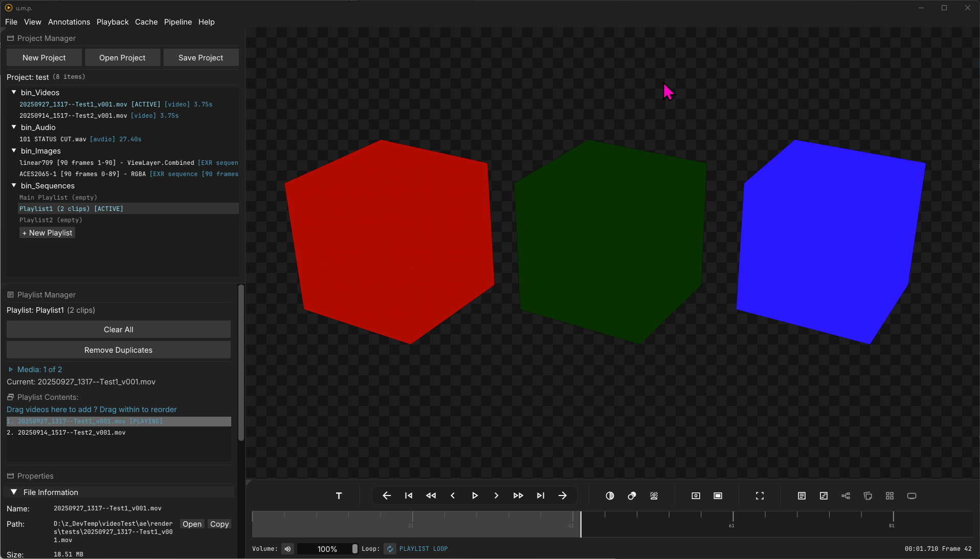Mute audio with the volume speaker toggle
Viewport: 980px width, 559px height.
(288, 549)
